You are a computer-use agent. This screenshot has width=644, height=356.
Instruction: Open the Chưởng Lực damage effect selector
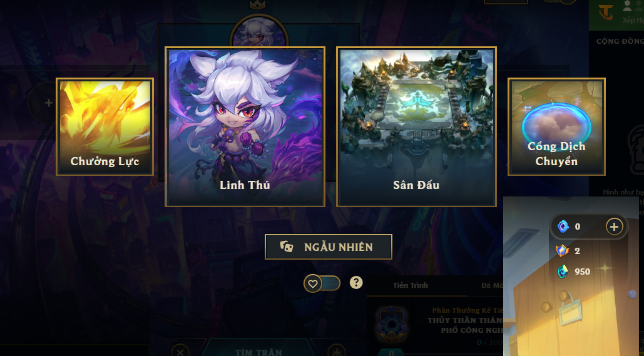click(x=105, y=127)
